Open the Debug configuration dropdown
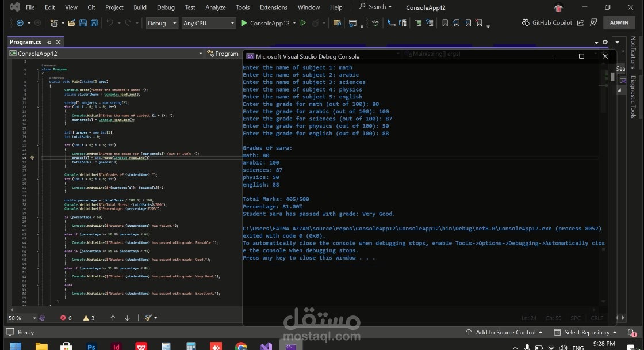This screenshot has width=644, height=350. pyautogui.click(x=162, y=23)
